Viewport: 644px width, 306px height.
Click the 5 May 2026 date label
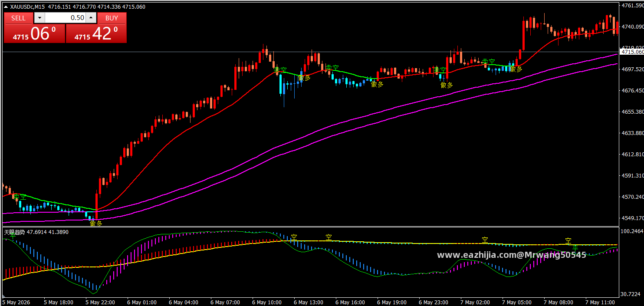(16, 302)
